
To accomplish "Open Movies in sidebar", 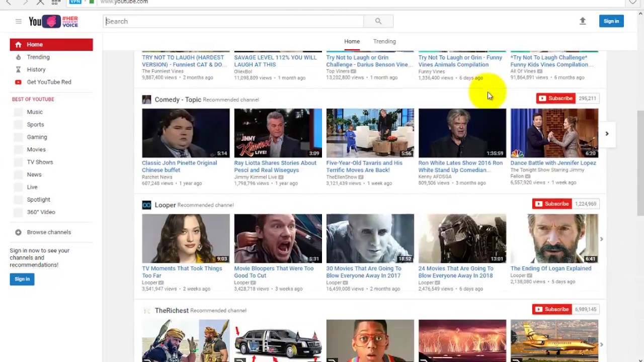I will [36, 150].
